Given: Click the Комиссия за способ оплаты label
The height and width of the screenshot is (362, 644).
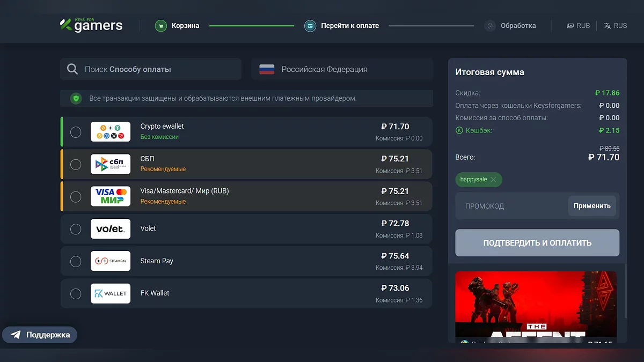Looking at the screenshot, I should [x=501, y=118].
